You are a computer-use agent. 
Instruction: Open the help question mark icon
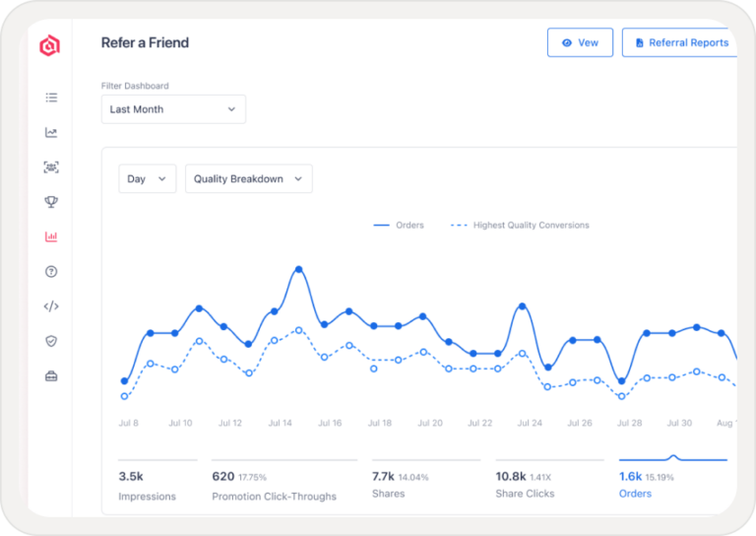(x=51, y=271)
